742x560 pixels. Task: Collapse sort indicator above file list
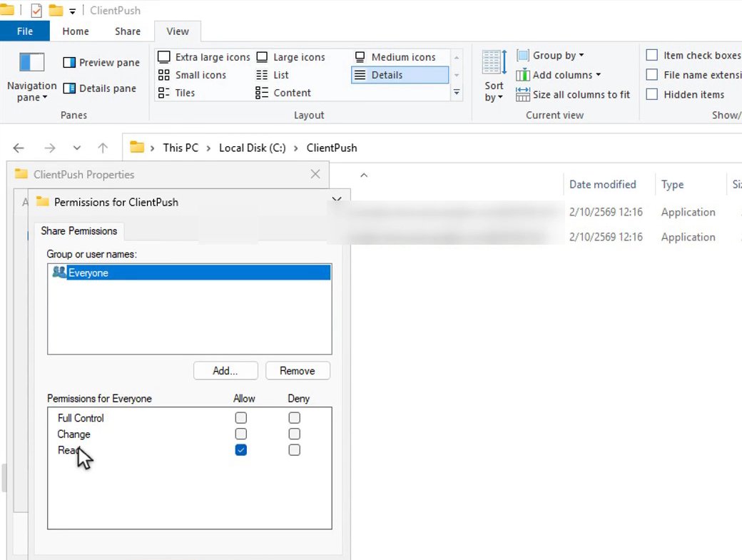[x=364, y=175]
